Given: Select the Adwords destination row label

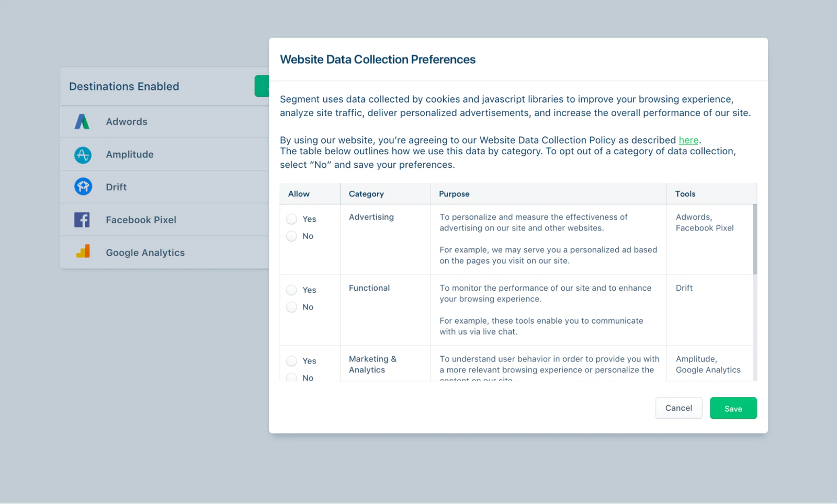Looking at the screenshot, I should tap(127, 122).
